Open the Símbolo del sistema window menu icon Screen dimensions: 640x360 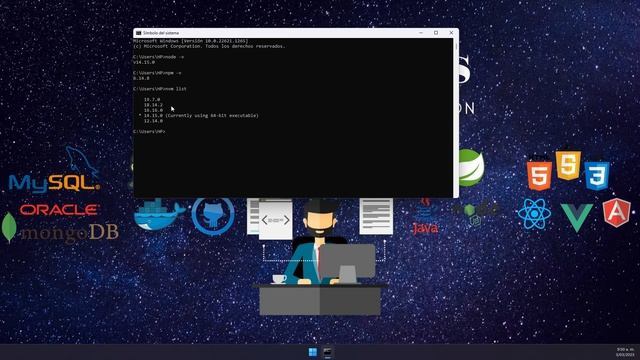138,33
